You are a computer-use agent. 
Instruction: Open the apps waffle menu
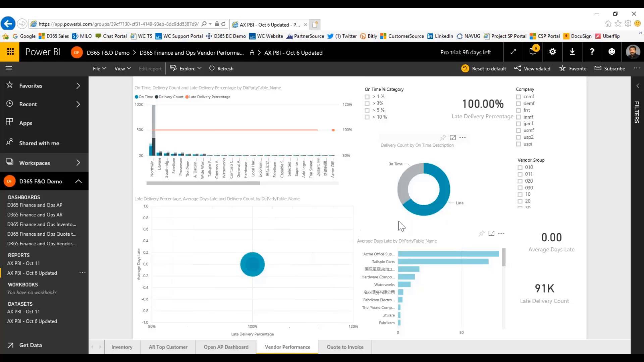pyautogui.click(x=10, y=52)
